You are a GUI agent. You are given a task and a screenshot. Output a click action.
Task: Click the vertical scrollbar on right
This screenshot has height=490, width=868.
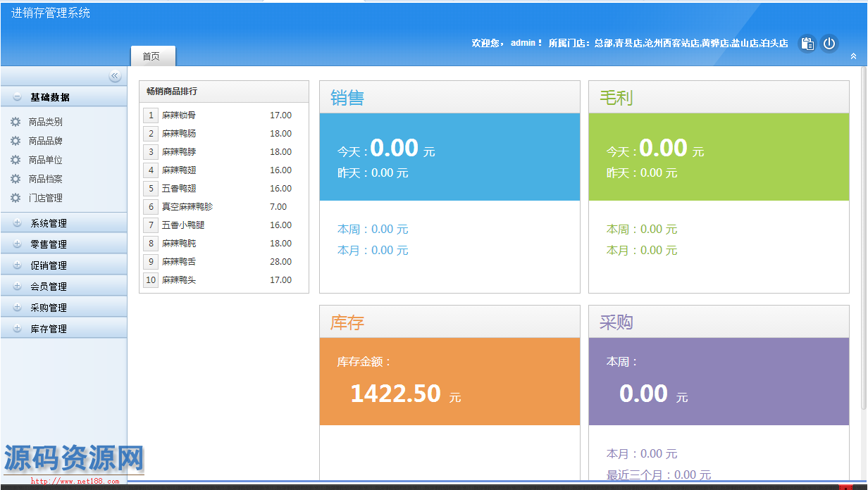(x=864, y=239)
